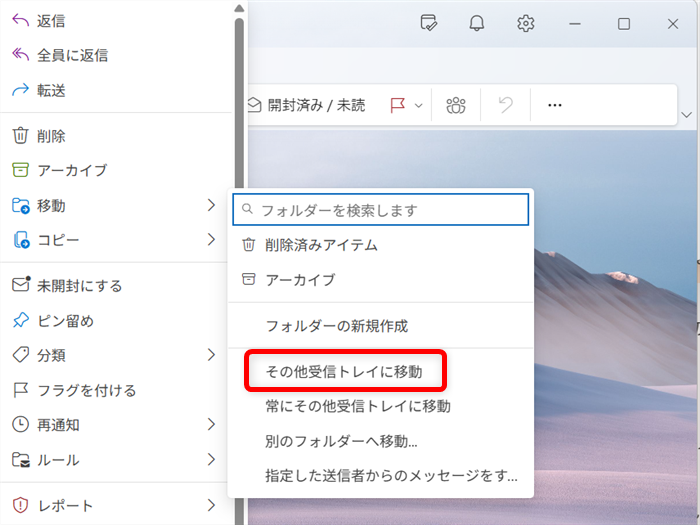Expand the 分類 (categorize) submenu
The width and height of the screenshot is (700, 525).
coord(211,355)
